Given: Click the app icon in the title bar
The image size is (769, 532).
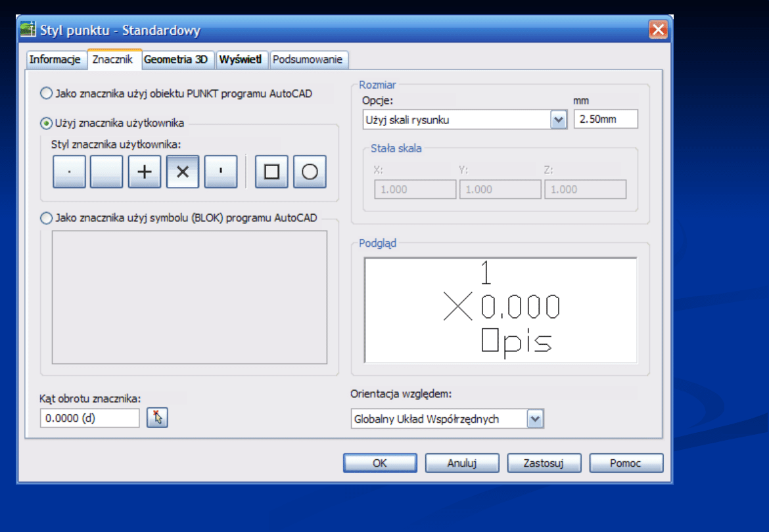Looking at the screenshot, I should [x=28, y=30].
